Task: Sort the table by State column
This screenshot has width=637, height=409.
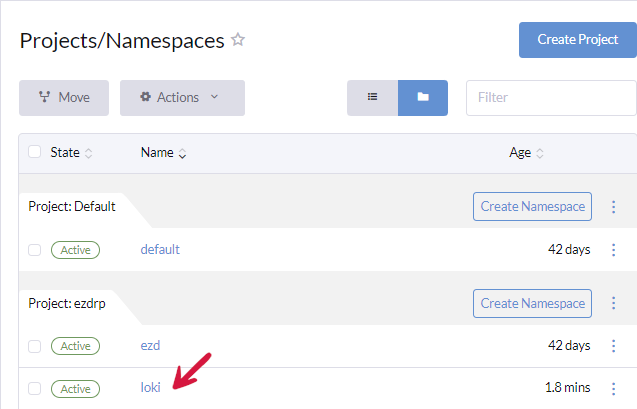Action: (x=70, y=153)
